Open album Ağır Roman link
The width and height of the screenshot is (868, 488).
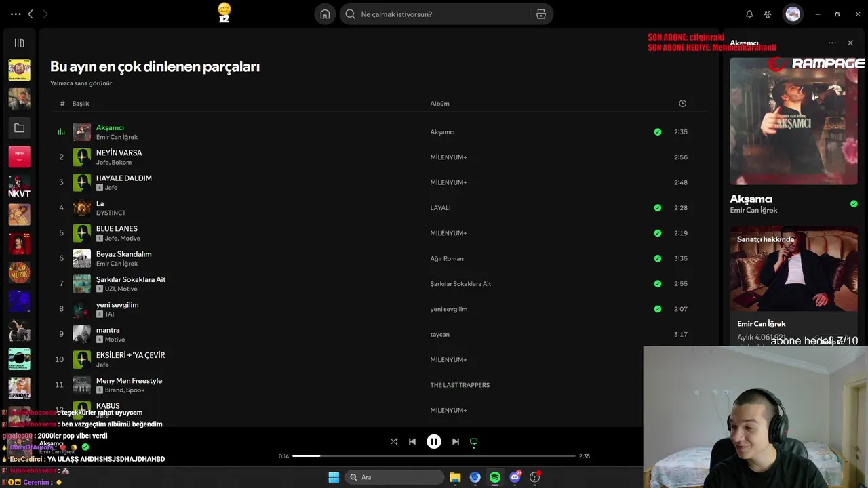click(447, 258)
